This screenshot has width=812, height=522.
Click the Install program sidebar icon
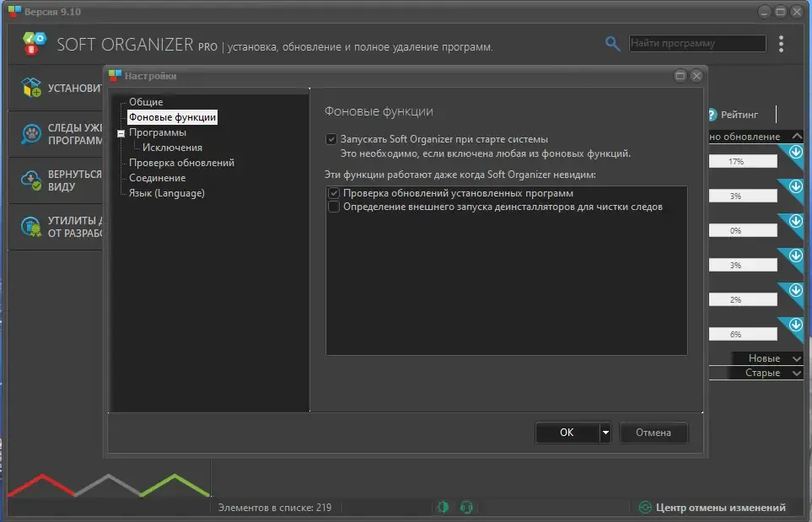(x=31, y=88)
